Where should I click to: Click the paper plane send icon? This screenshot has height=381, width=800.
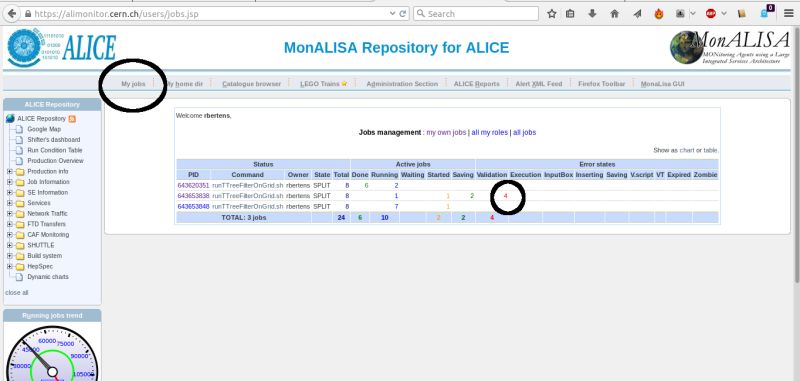[x=637, y=14]
